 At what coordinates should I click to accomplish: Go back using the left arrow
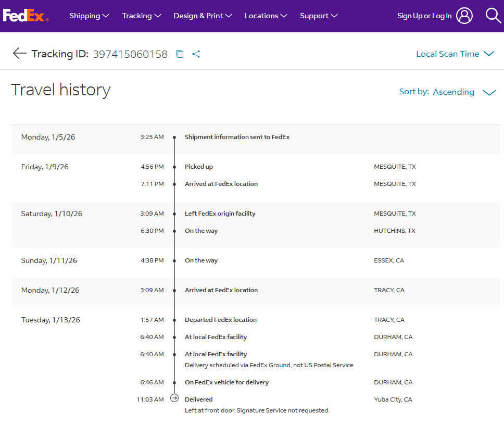tap(20, 53)
